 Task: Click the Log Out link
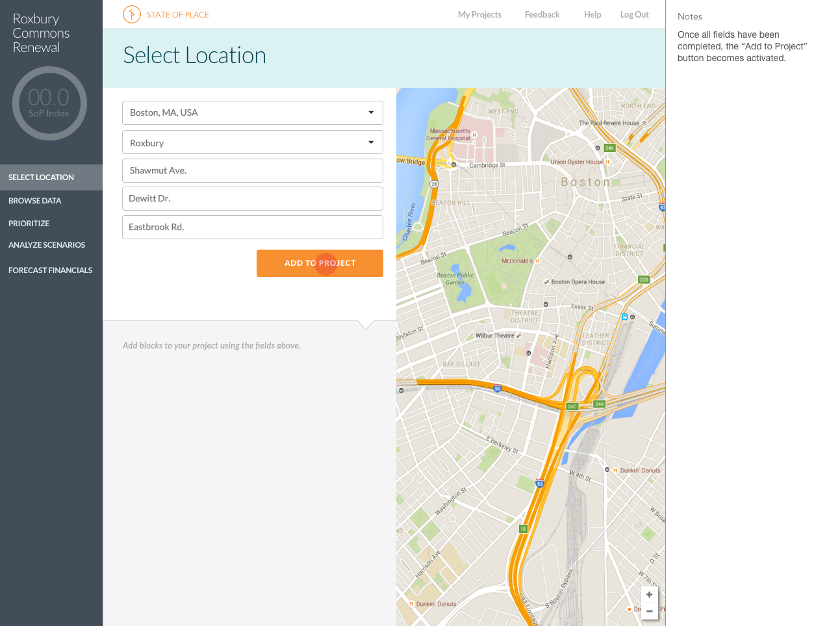634,14
